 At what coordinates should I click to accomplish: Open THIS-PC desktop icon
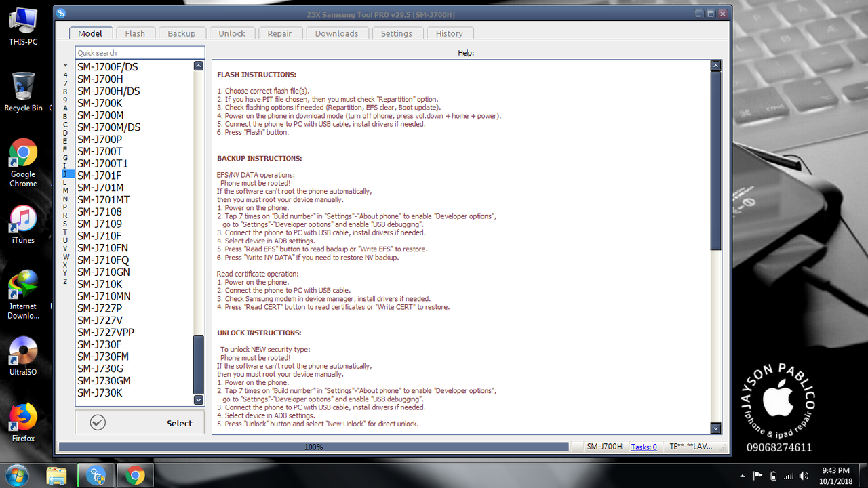point(23,26)
